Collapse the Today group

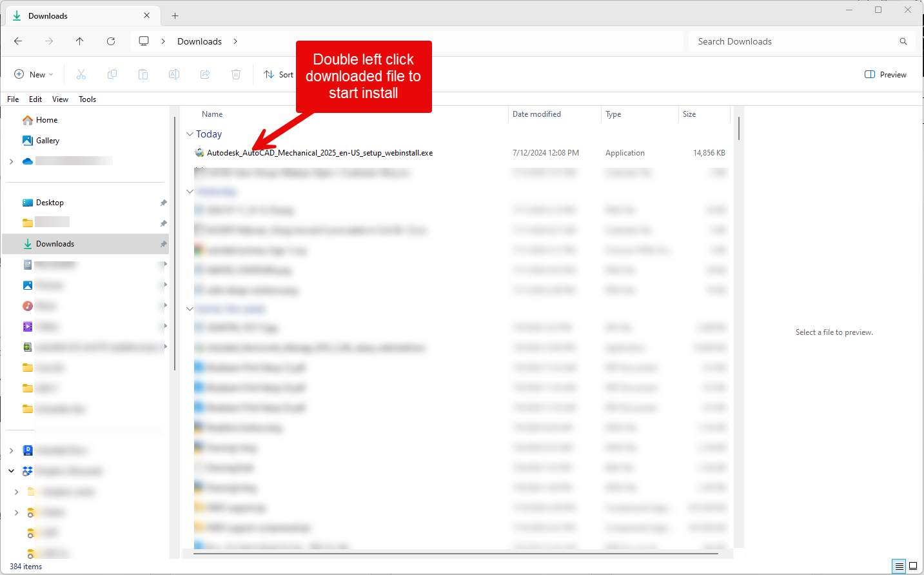(x=190, y=134)
